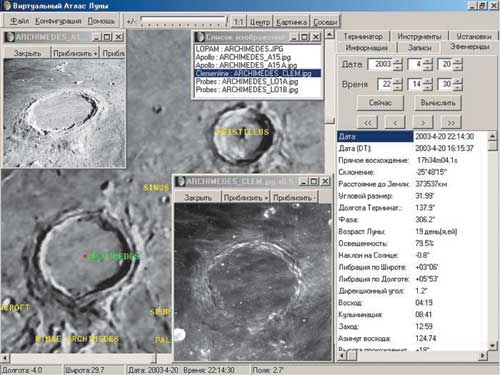Screen dimensions: 500x375
Task: Switch to the Установки tab
Action: pos(474,36)
